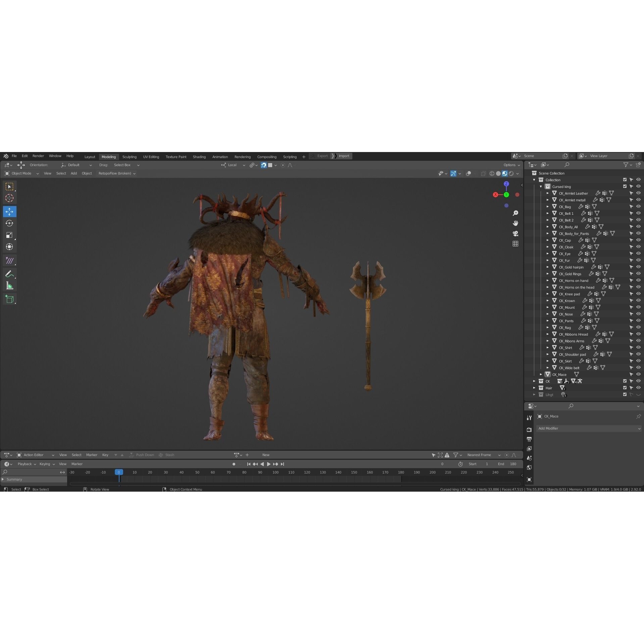Expand the CK_Body_All outliner entry
Viewport: 644px width, 644px height.
tap(548, 227)
